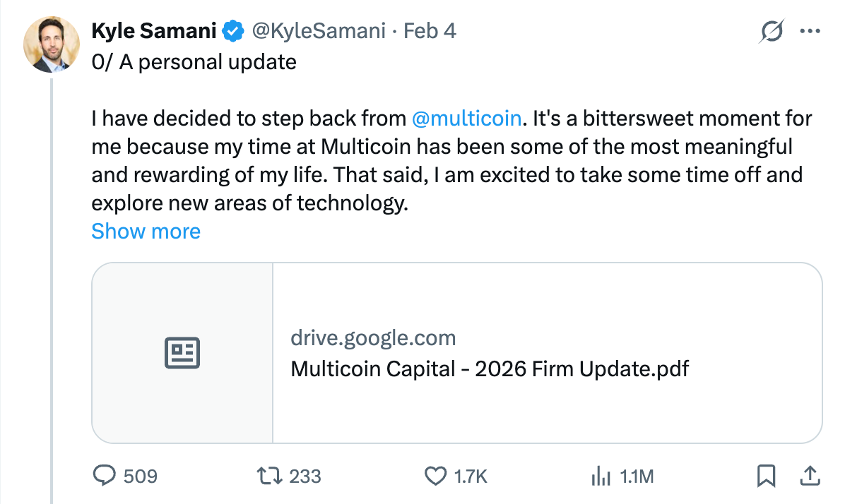This screenshot has height=504, width=845.
Task: Toggle like with the heart icon
Action: point(435,476)
